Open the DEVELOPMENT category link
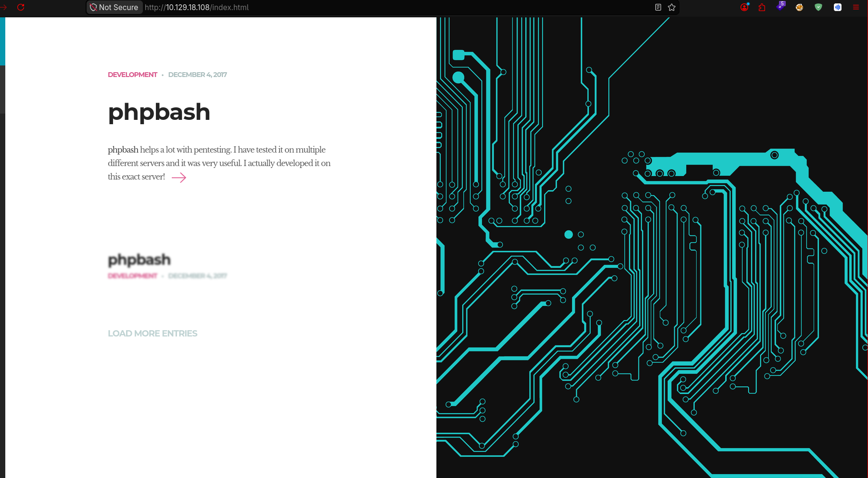 pos(132,75)
